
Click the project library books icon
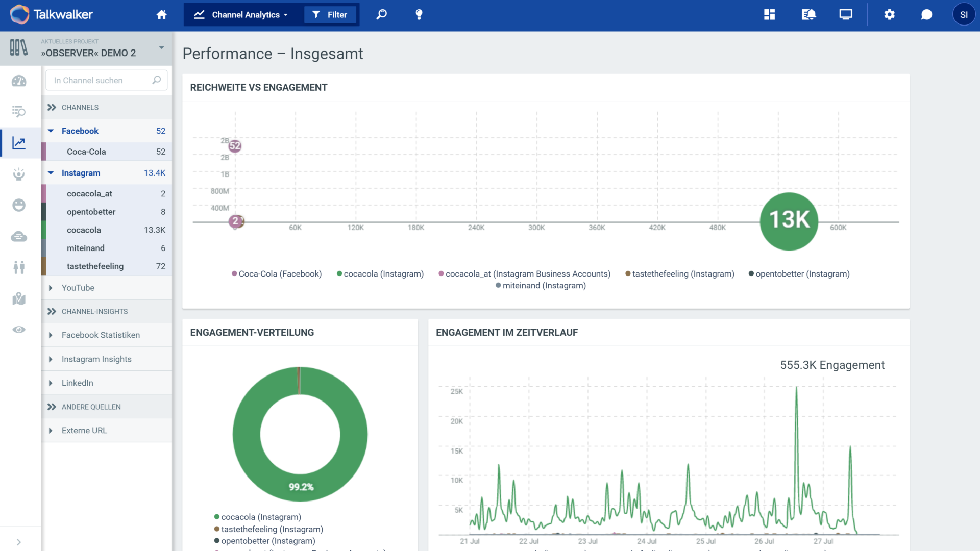(19, 48)
